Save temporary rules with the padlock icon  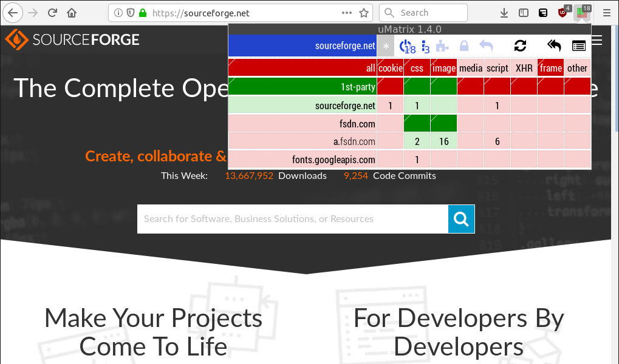tap(464, 46)
